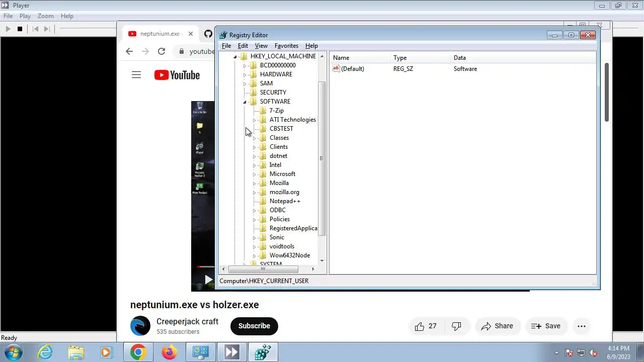Select the ODBC key folder icon
Viewport: 644px width, 362px height.
[263, 210]
